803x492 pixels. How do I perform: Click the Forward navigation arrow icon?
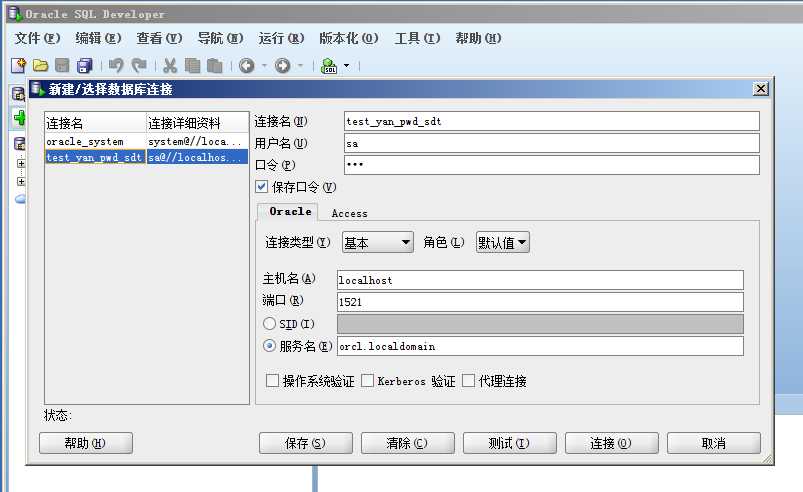pos(283,66)
